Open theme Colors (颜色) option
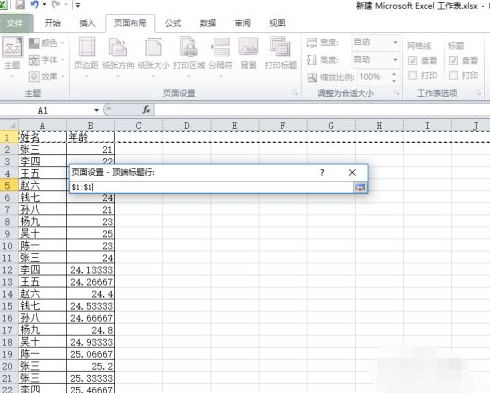This screenshot has width=490, height=393. 46,43
